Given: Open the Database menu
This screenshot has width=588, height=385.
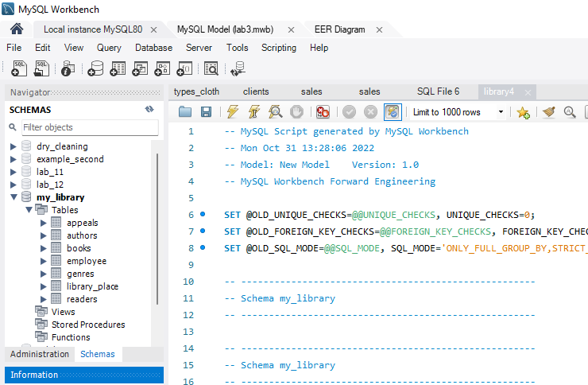Looking at the screenshot, I should click(x=153, y=48).
